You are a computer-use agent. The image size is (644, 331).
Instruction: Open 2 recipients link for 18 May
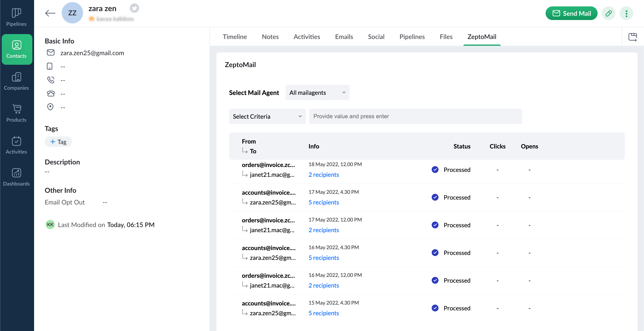pyautogui.click(x=323, y=174)
